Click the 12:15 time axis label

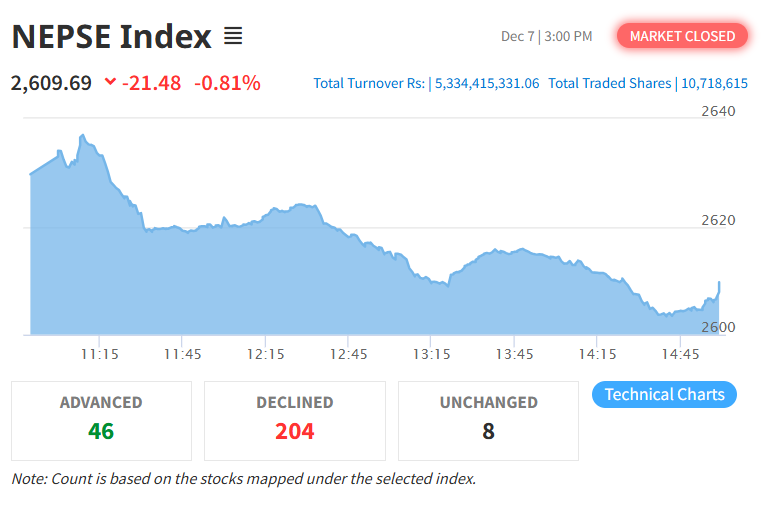click(x=266, y=353)
